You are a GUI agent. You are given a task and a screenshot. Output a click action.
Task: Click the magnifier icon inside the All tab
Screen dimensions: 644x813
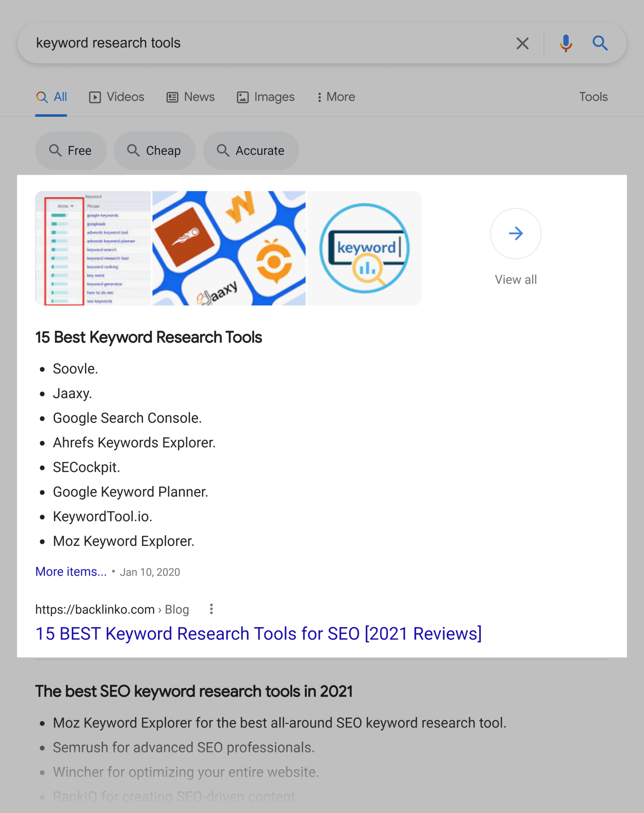pos(42,97)
